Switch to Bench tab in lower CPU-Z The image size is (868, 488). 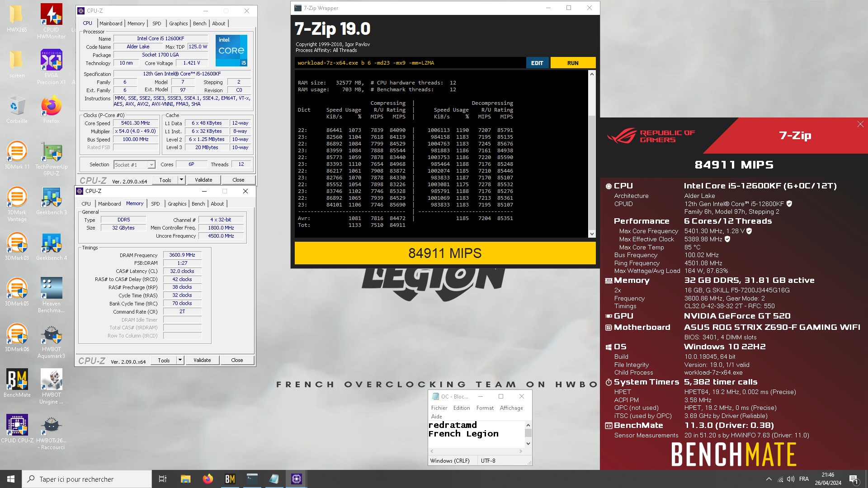point(198,204)
